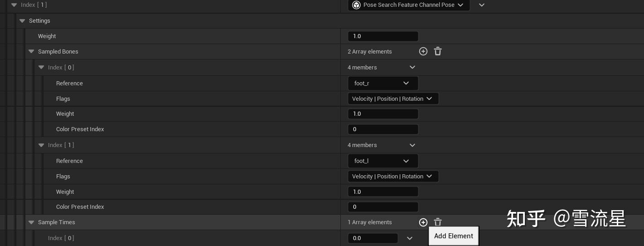The height and width of the screenshot is (246, 644).
Task: Edit Color Preset Index for foot_r
Action: (x=383, y=129)
